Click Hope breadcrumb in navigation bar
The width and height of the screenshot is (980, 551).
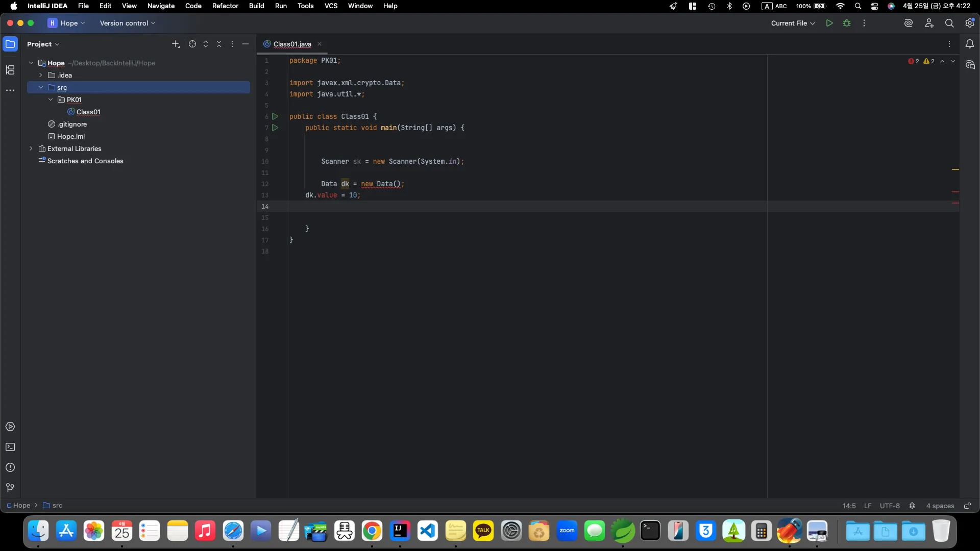point(18,506)
